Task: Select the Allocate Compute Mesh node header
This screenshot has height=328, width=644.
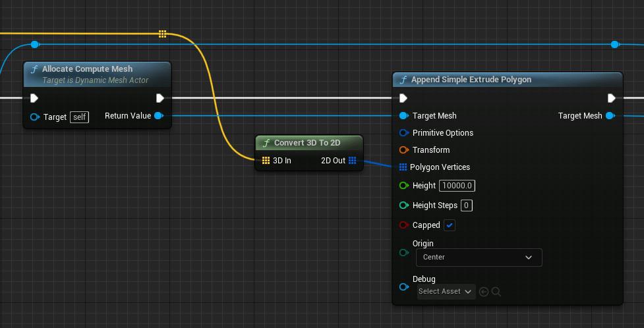Action: pyautogui.click(x=87, y=69)
